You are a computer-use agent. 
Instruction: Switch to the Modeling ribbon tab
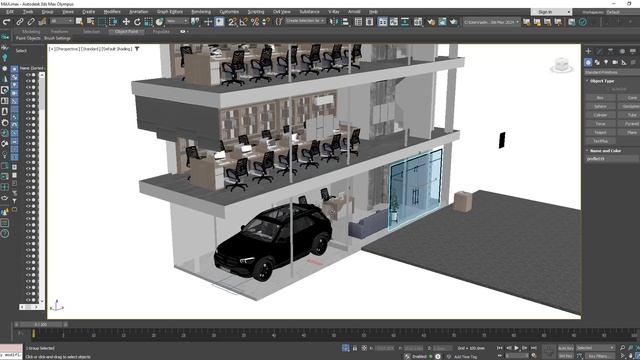coord(31,31)
